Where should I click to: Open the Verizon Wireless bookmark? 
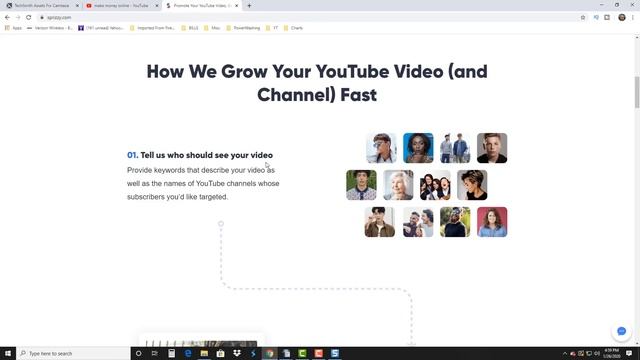[x=49, y=28]
